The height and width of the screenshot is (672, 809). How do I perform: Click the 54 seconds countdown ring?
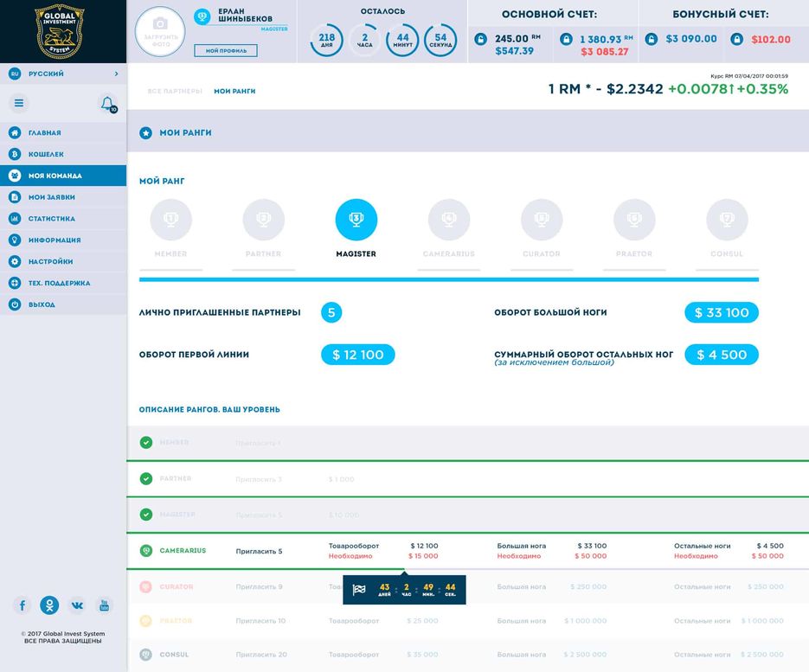point(440,41)
